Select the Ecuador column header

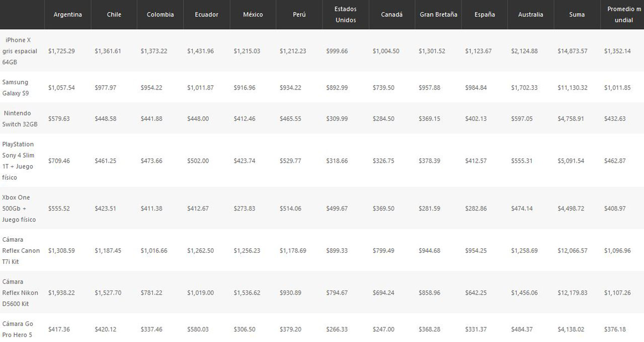point(207,15)
